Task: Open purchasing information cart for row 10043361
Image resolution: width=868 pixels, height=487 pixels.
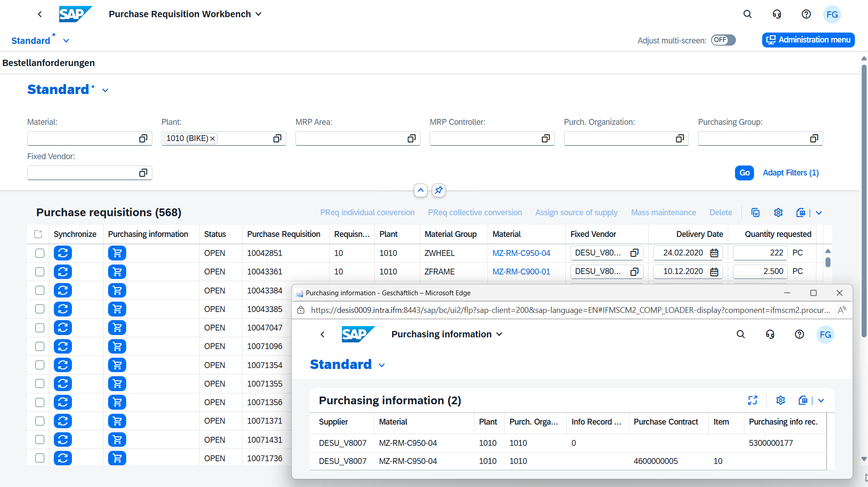Action: pyautogui.click(x=117, y=271)
